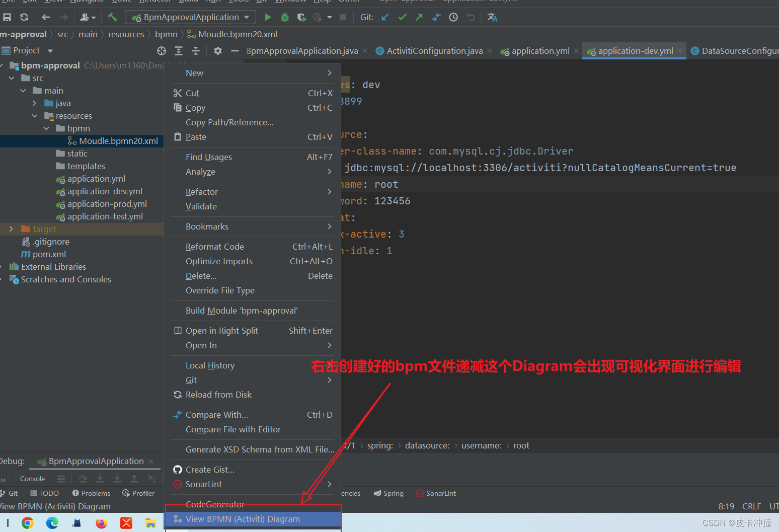Select View BPMN (Activiti) Diagram menu entry

pyautogui.click(x=253, y=519)
